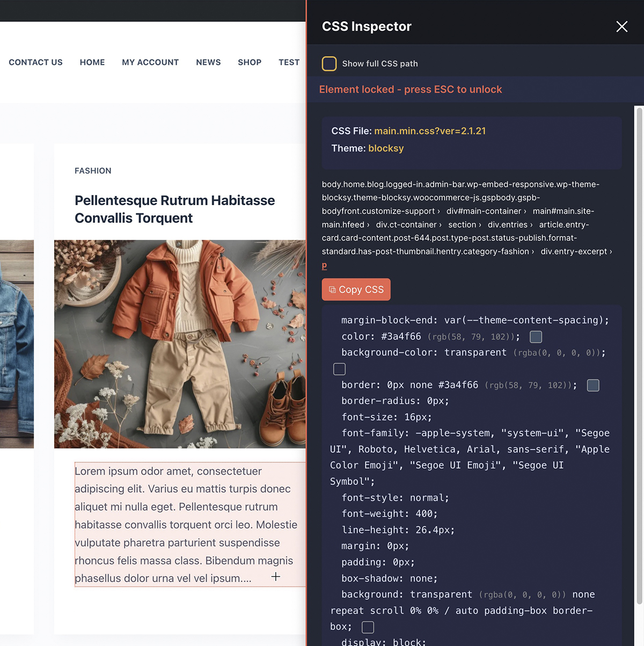This screenshot has width=644, height=646.
Task: Click the background-color transparent swatch
Action: (x=339, y=369)
